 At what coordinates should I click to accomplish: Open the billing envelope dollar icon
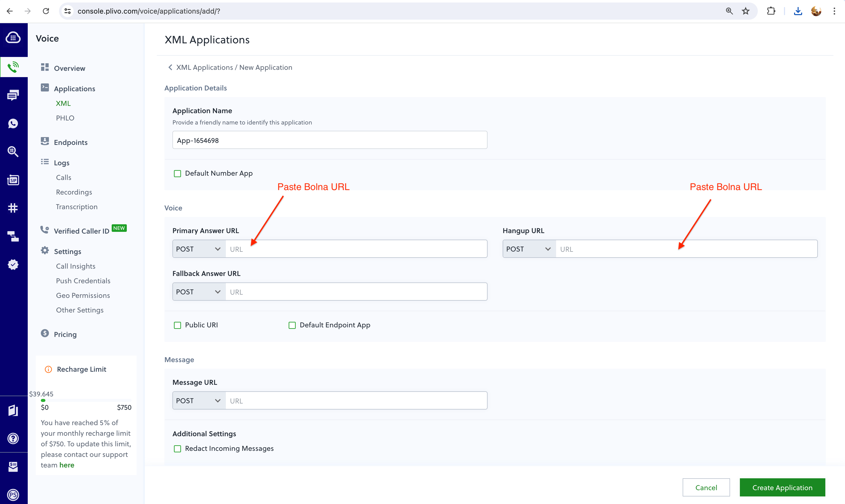point(13,467)
